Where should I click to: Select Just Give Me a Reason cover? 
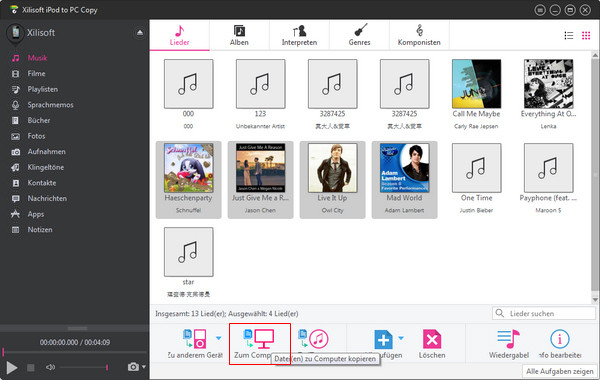click(261, 168)
